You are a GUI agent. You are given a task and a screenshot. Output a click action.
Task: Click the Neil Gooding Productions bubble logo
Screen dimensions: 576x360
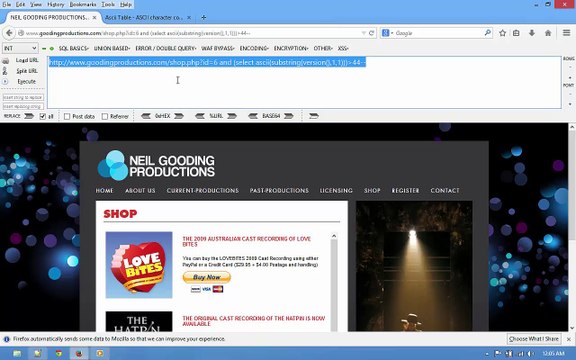(113, 165)
